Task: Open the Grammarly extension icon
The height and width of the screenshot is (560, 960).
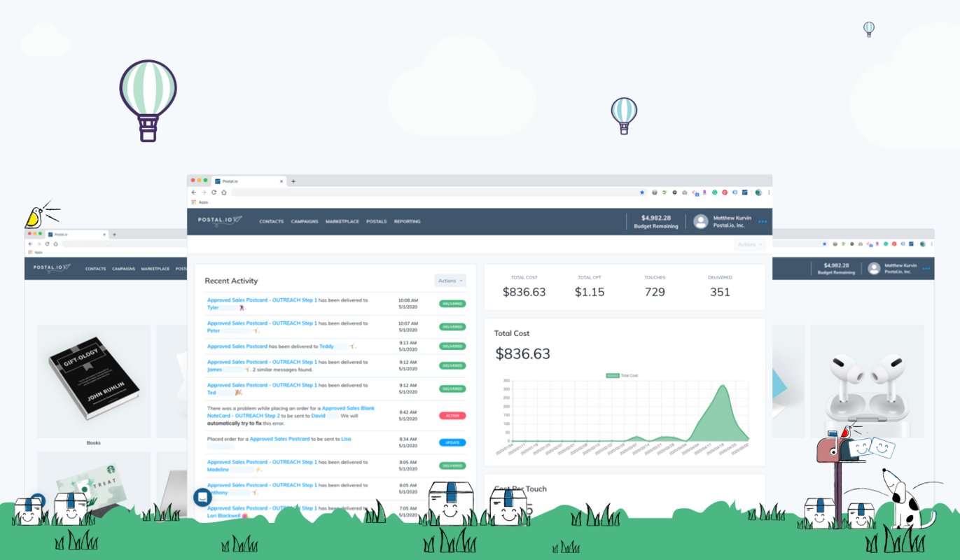Action: (715, 192)
